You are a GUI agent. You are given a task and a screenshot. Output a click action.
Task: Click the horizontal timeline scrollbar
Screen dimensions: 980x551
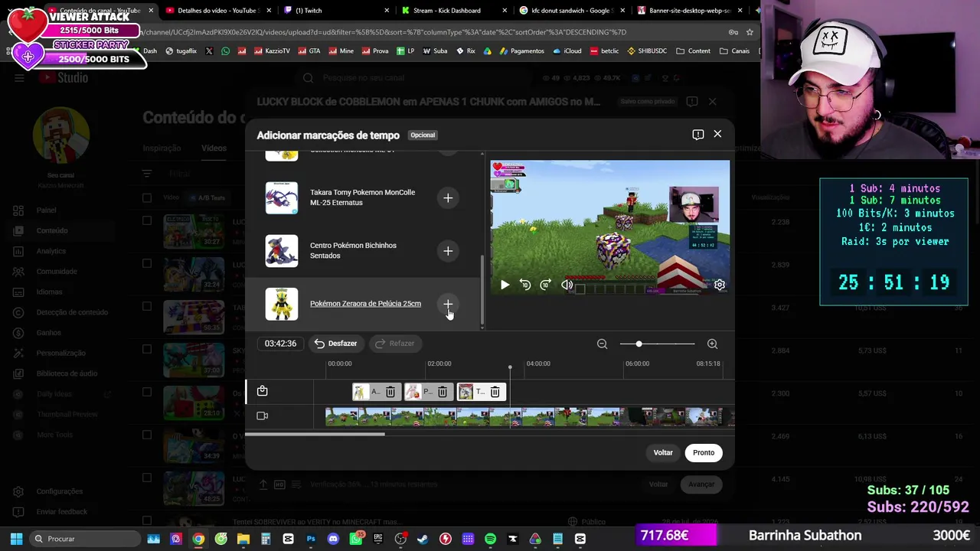(x=315, y=435)
